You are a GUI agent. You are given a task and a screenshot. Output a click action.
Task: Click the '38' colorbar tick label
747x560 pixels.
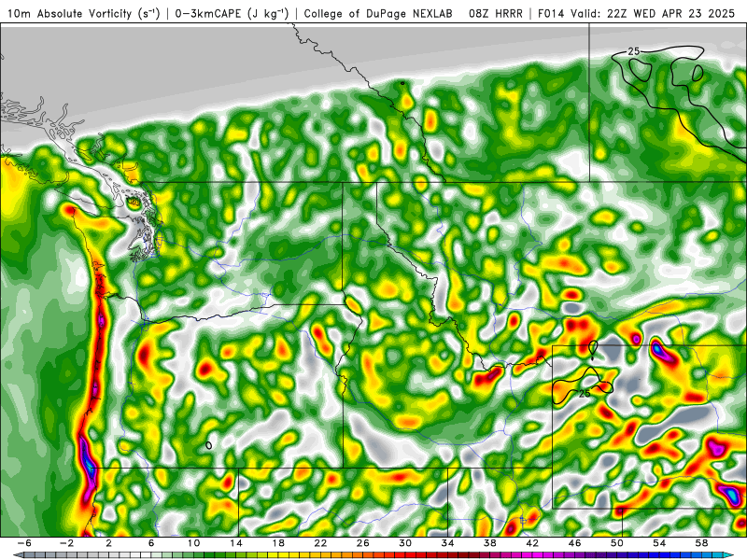click(x=490, y=543)
